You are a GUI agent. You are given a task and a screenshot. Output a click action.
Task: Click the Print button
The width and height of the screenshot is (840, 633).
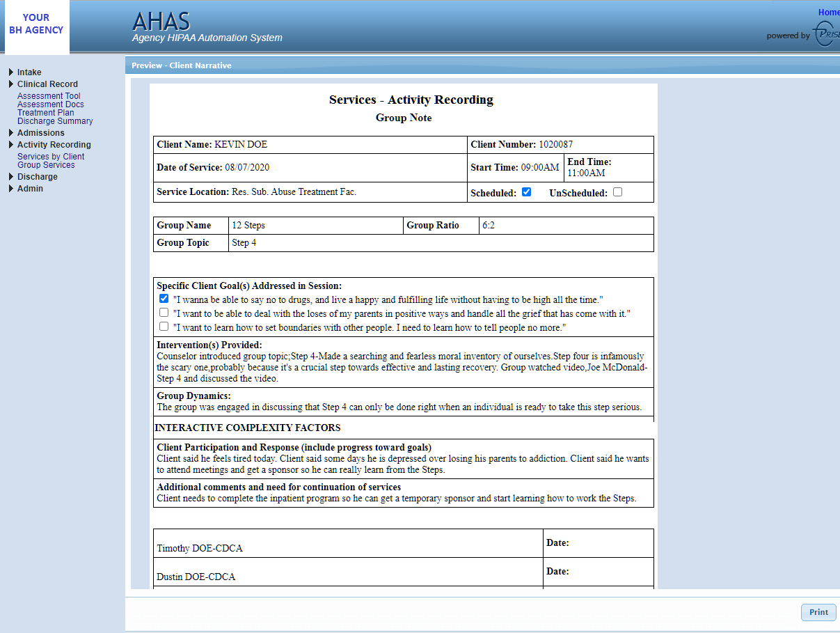[x=818, y=612]
